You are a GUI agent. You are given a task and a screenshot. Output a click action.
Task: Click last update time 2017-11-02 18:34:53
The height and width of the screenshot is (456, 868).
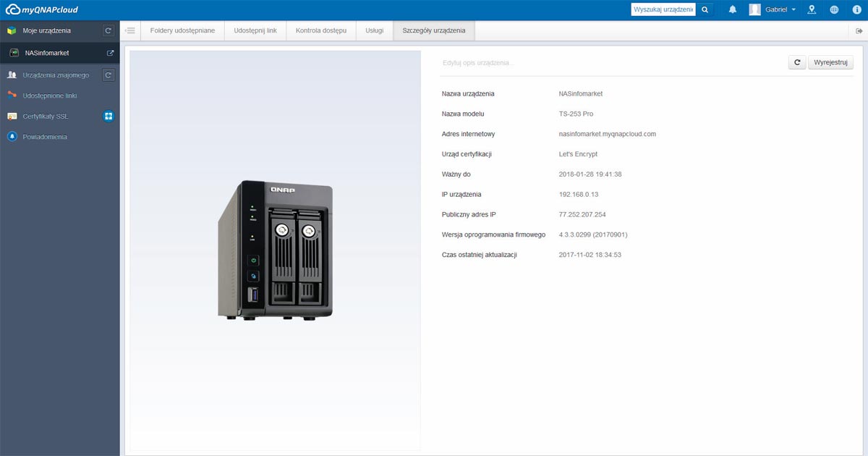(x=590, y=255)
